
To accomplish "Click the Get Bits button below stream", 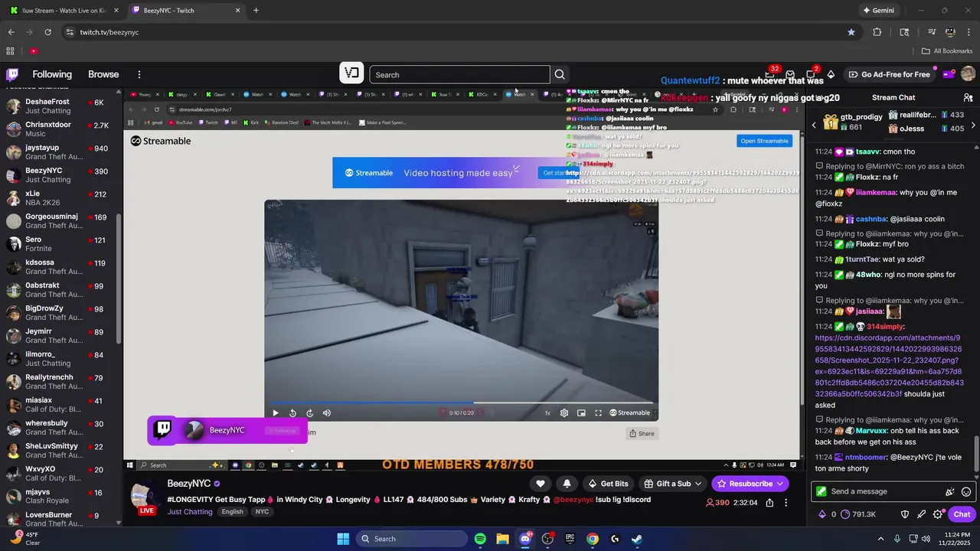I will 608,484.
